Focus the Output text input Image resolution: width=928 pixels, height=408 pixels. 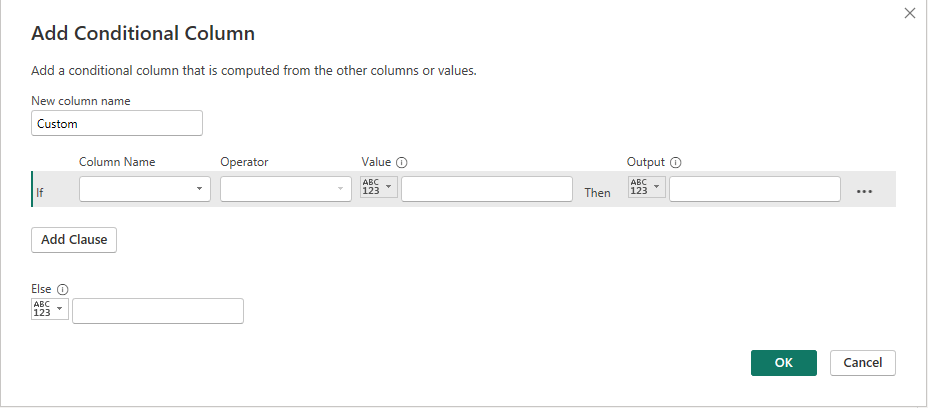(754, 189)
